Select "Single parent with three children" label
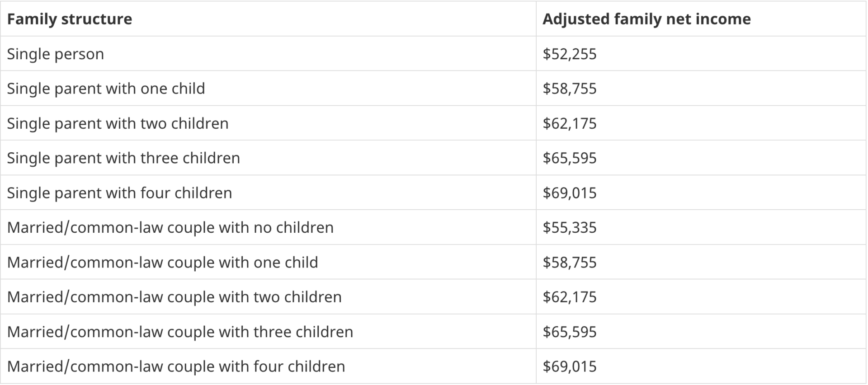Viewport: 868px width, 385px height. (123, 158)
